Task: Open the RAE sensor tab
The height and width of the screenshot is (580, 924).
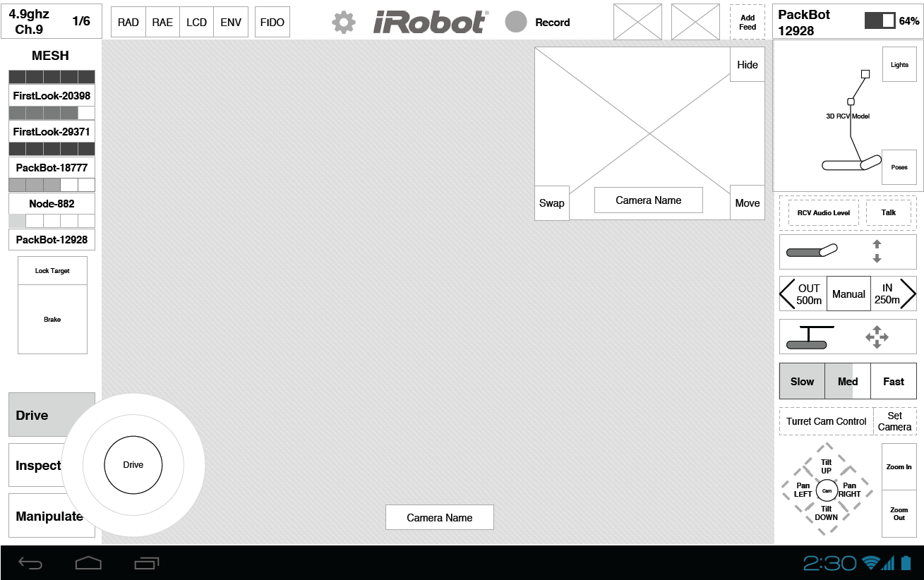Action: click(162, 23)
